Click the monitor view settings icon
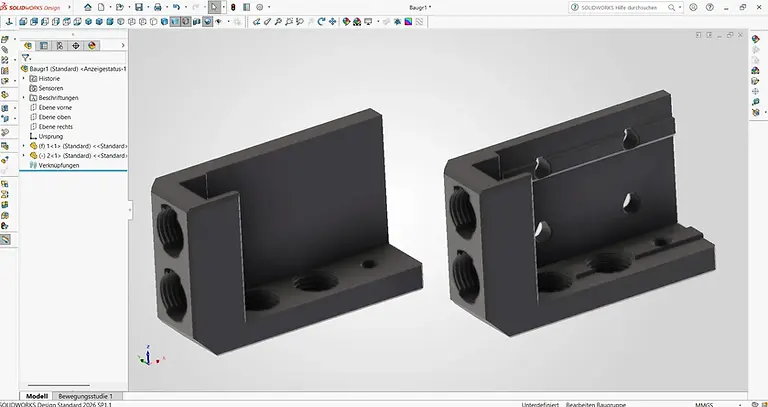This screenshot has height=407, width=768. [368, 22]
